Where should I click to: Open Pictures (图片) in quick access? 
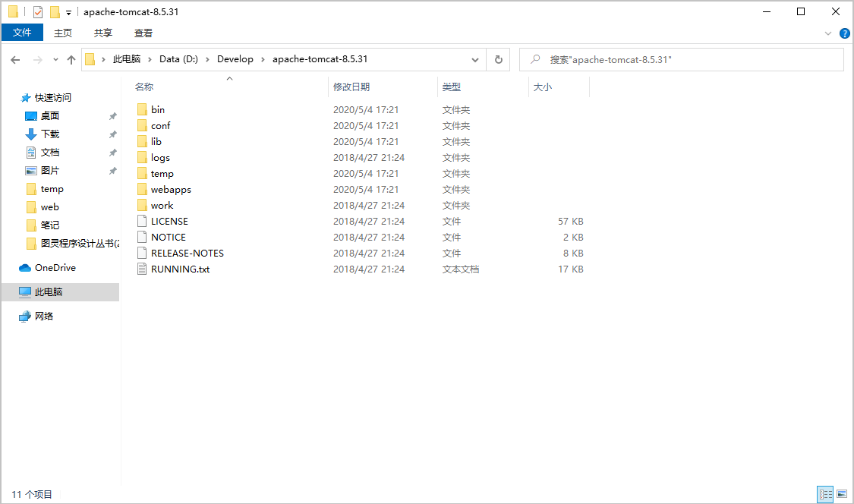[50, 171]
